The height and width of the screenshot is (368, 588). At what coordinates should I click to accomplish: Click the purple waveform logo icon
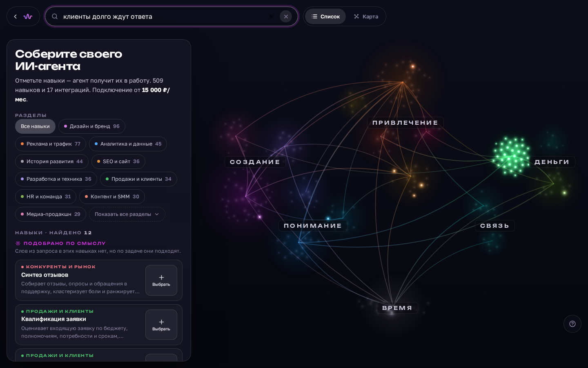tap(28, 17)
